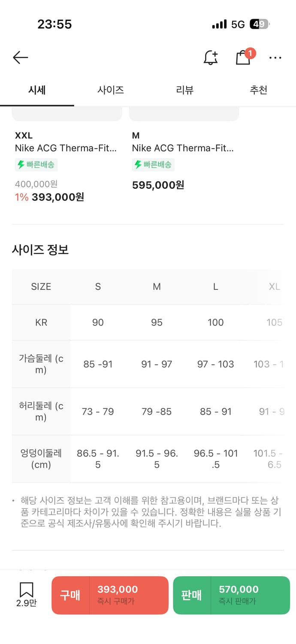The height and width of the screenshot is (644, 296).
Task: Tap the battery indicator in the status bar
Action: (259, 24)
